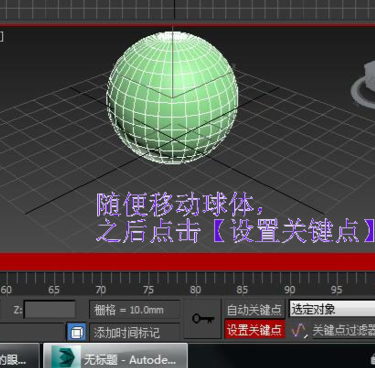Select the green sphere in the viewport
This screenshot has width=375, height=368.
click(172, 97)
